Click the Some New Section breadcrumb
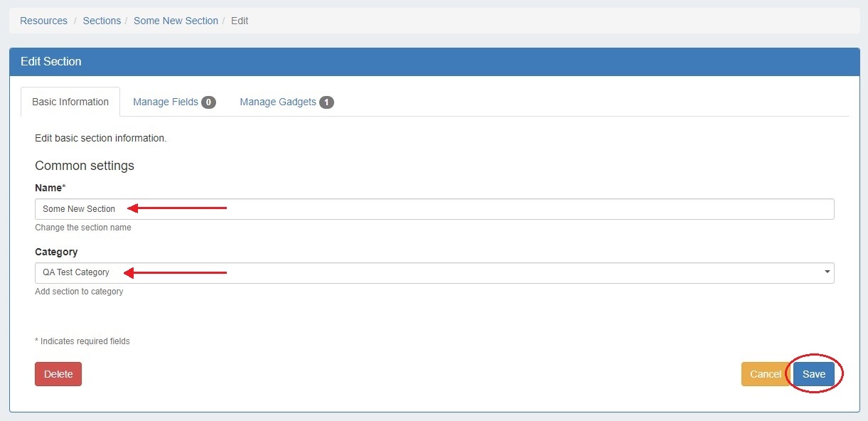 click(x=176, y=21)
